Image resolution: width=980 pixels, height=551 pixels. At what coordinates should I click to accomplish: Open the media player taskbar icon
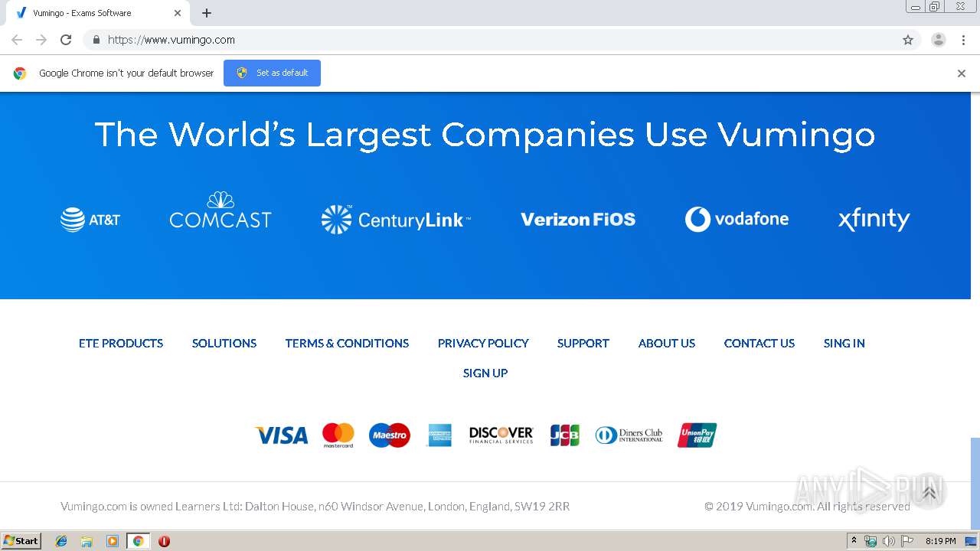[x=113, y=541]
